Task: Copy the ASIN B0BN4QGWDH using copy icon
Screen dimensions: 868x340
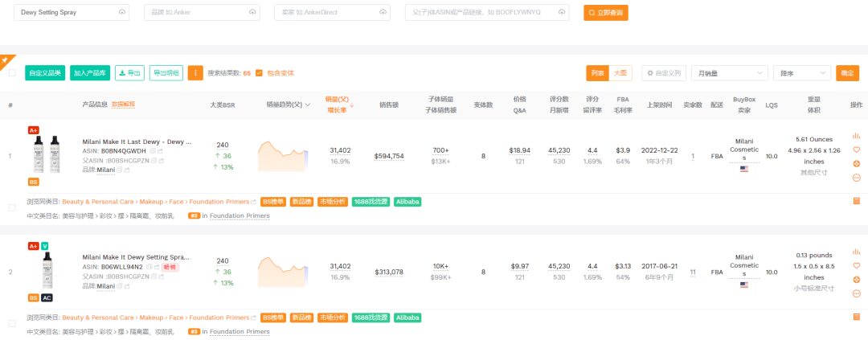Action: point(152,150)
